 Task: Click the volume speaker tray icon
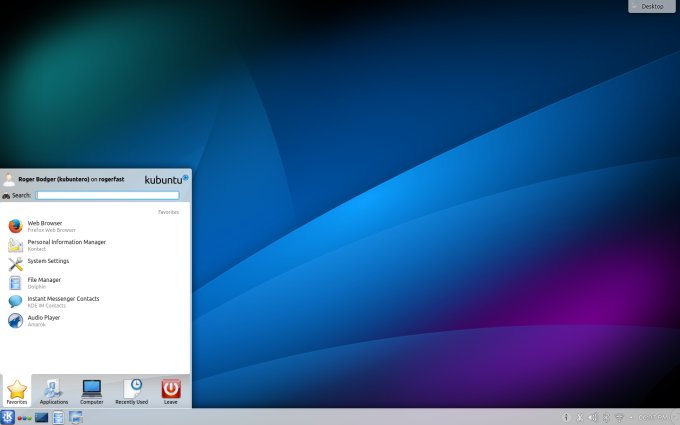coord(592,417)
